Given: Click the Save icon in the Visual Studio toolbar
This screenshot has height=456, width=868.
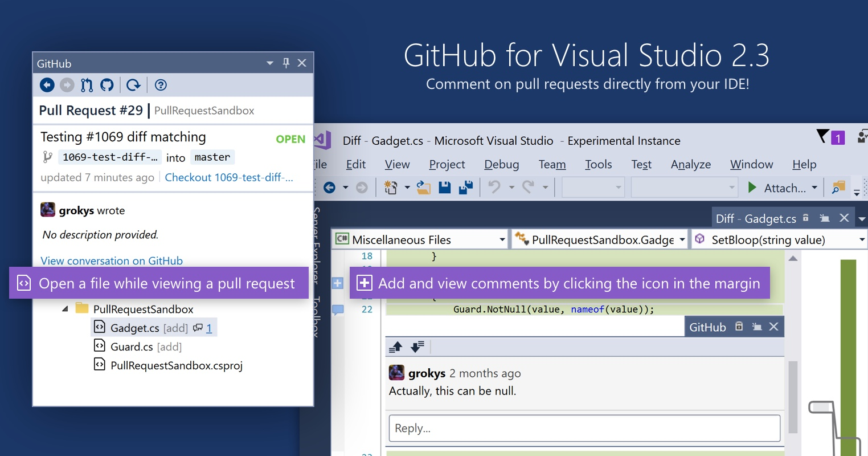Looking at the screenshot, I should tap(444, 187).
